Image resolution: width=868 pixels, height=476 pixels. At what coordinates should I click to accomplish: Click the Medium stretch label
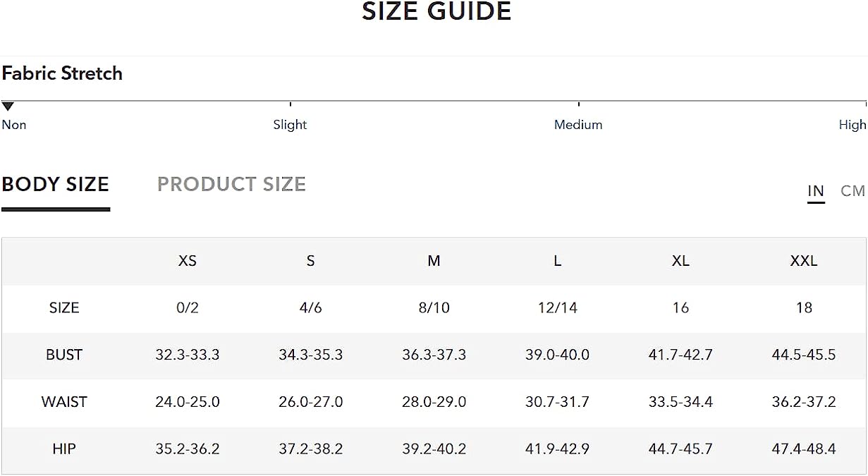578,125
